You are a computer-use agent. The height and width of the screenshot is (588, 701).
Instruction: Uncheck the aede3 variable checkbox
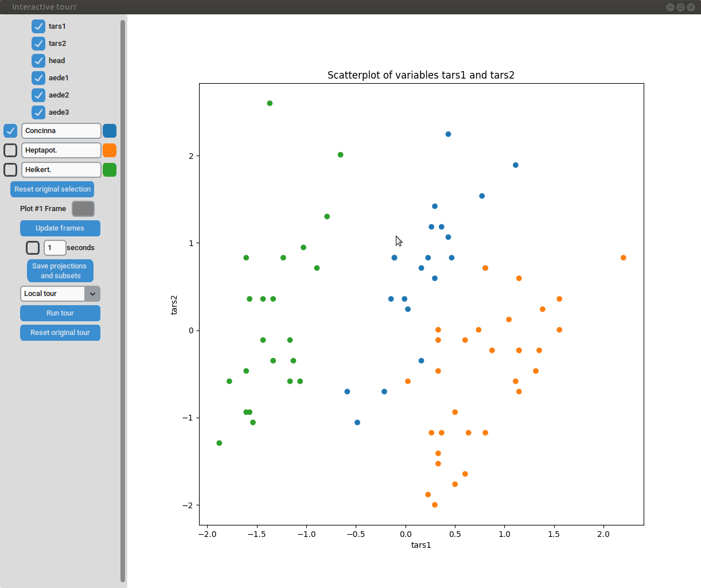[38, 112]
